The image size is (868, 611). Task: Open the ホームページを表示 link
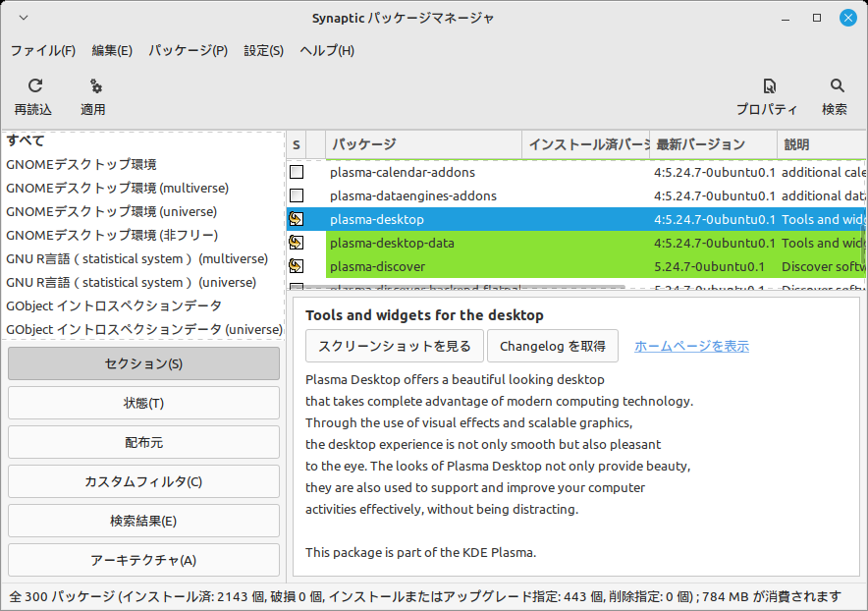[691, 346]
